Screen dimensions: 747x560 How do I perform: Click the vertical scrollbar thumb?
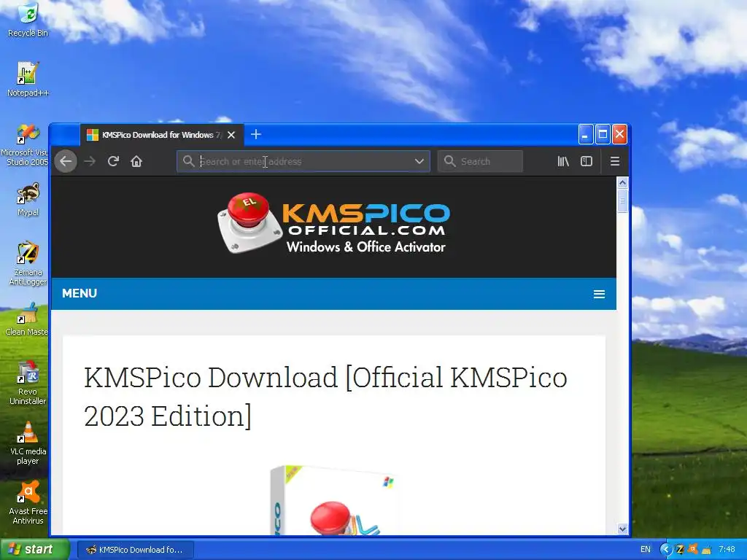coord(622,201)
